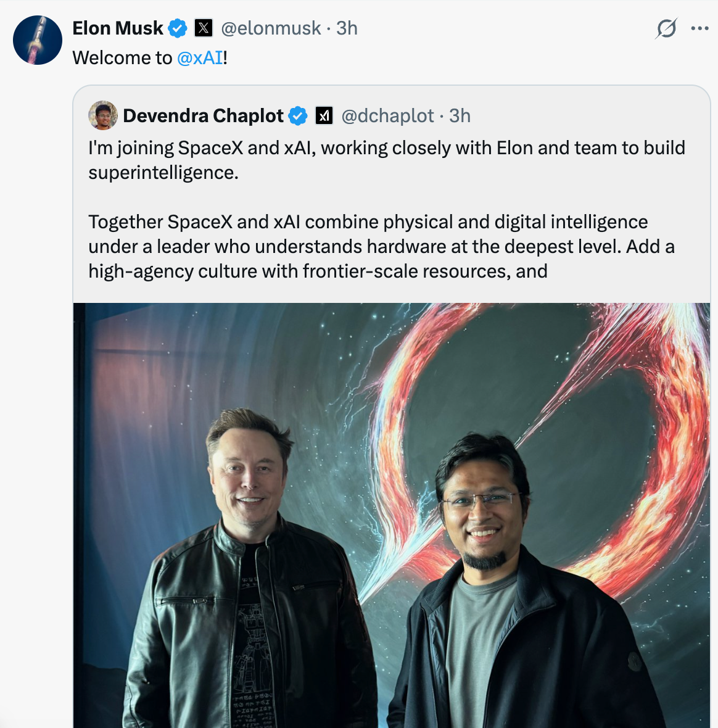Image resolution: width=718 pixels, height=728 pixels.
Task: Open the 3h timestamp next to @elonmusk
Action: click(x=347, y=28)
